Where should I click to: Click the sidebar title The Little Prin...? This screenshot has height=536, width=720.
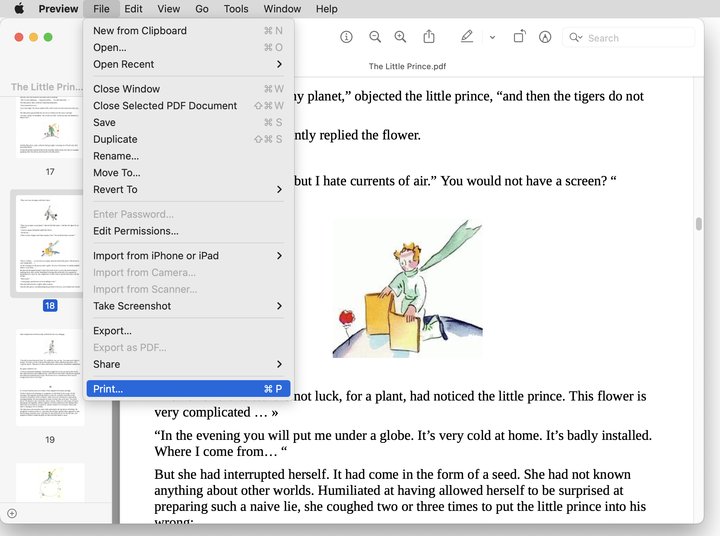click(47, 87)
